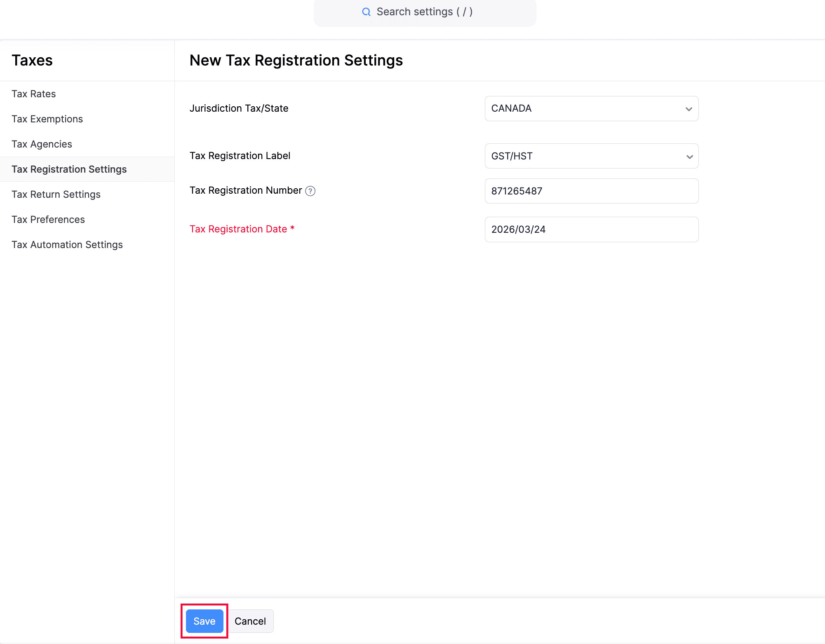Screen dimensions: 825x644
Task: Open Tax Rates in the sidebar
Action: point(34,94)
